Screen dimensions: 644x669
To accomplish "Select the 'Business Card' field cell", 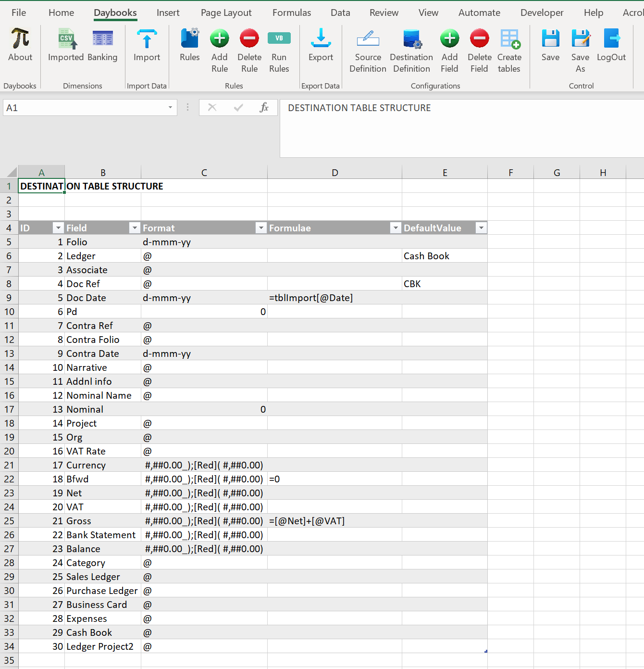I will 103,605.
